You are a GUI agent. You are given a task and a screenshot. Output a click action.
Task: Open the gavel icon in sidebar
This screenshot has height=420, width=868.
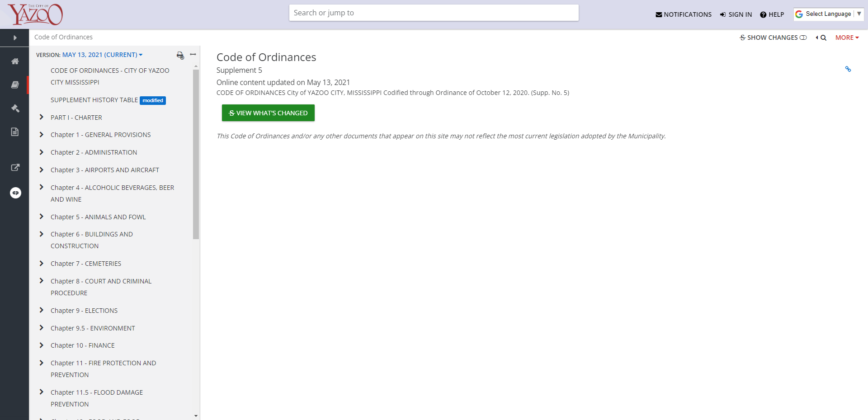click(x=15, y=108)
